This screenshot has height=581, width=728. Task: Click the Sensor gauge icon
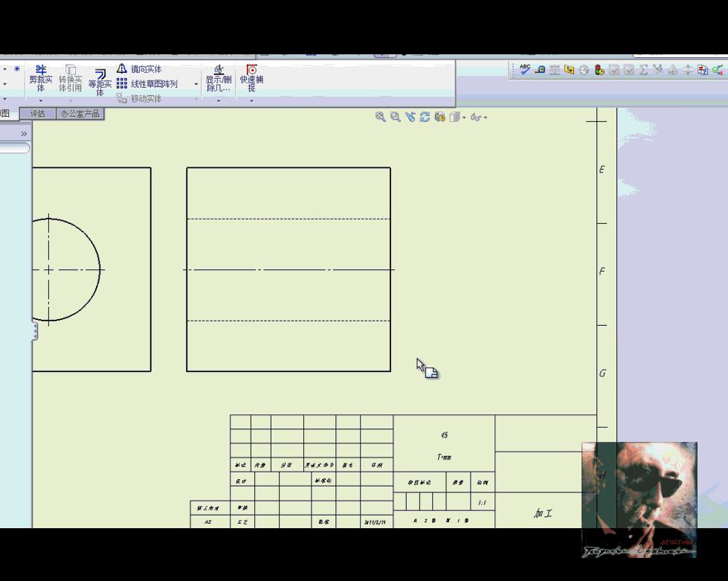point(584,70)
